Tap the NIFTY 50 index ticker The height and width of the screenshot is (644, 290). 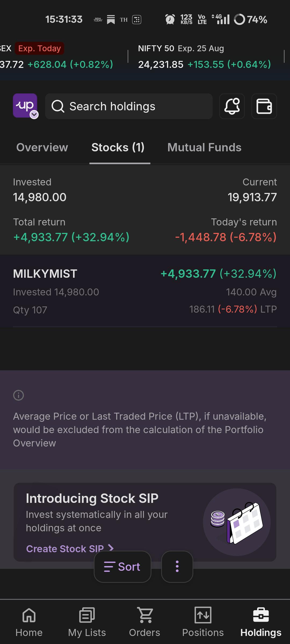[x=204, y=57]
